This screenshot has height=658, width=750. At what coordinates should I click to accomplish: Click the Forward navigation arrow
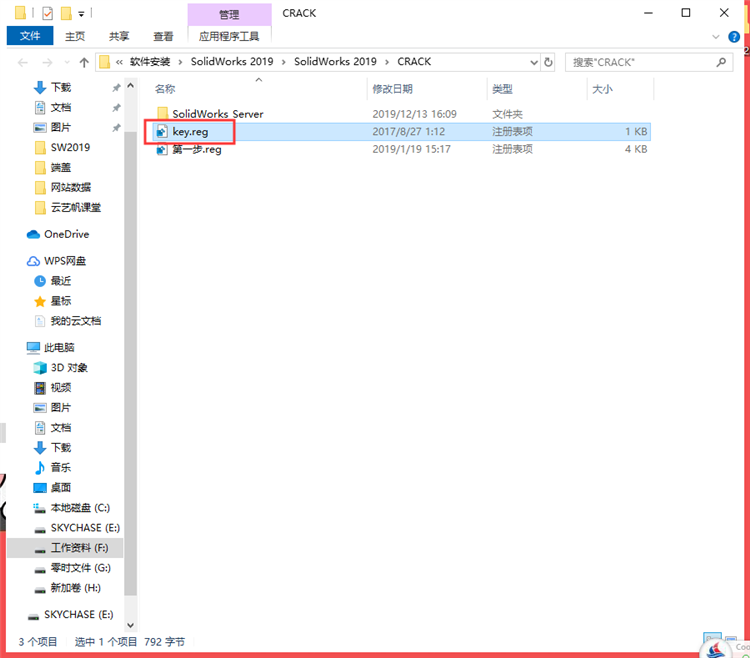[47, 62]
